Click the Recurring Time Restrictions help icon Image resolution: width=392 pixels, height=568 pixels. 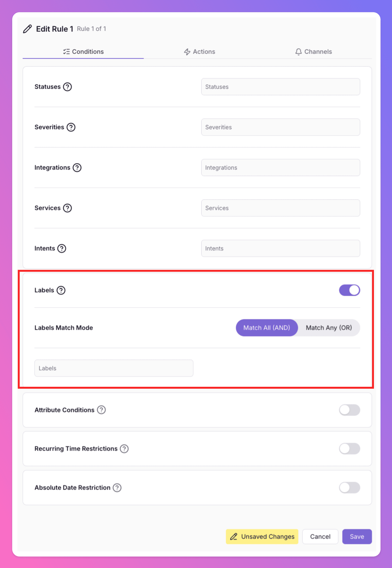[124, 449]
